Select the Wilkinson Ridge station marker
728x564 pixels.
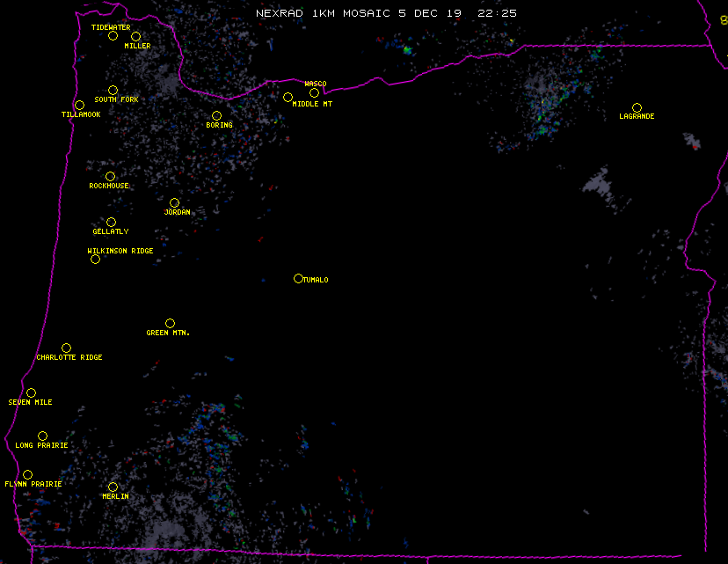pyautogui.click(x=95, y=260)
